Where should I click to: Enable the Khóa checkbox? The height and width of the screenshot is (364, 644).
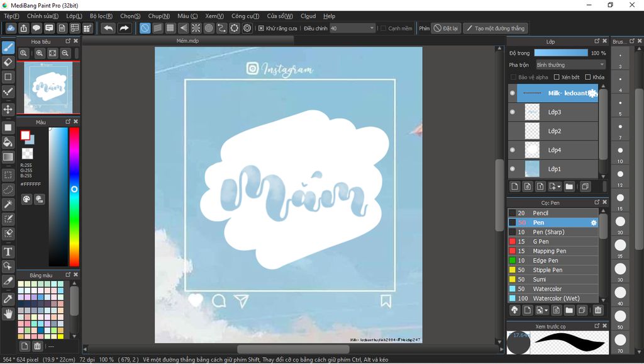(588, 77)
